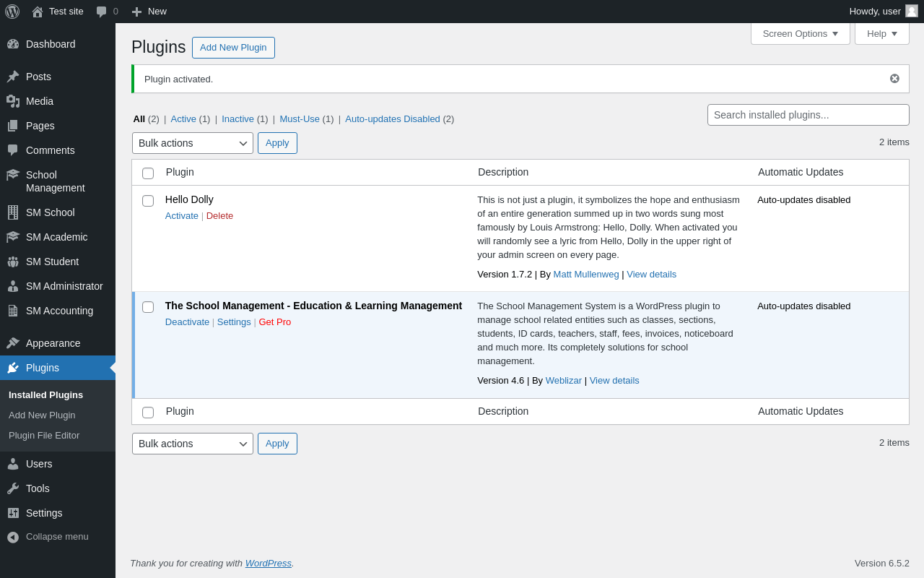The image size is (924, 578).
Task: Open the comments bubble icon in admin bar
Action: click(x=102, y=12)
